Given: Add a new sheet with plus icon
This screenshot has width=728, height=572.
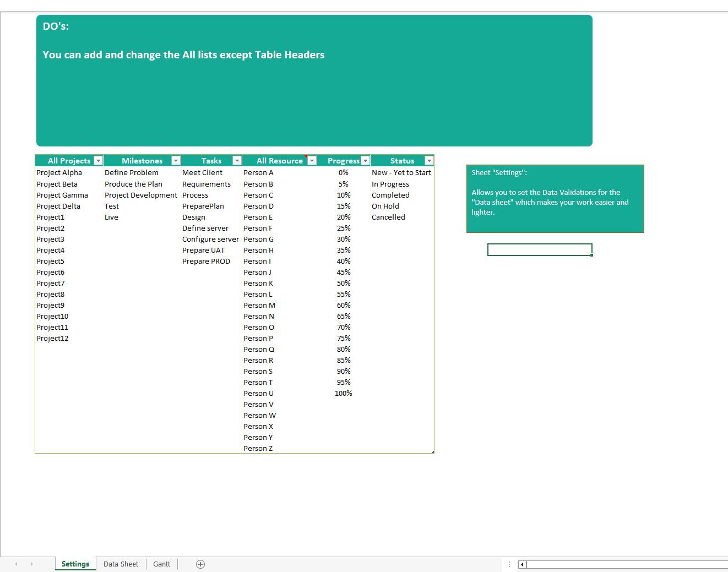Looking at the screenshot, I should click(200, 564).
